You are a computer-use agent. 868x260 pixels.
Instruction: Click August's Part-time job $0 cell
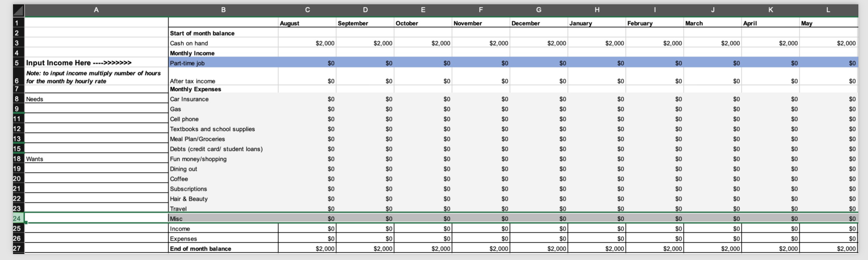click(x=307, y=63)
